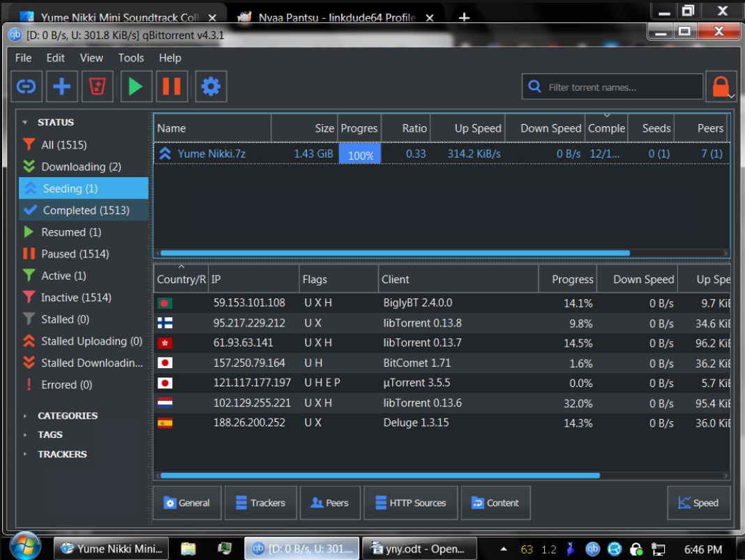Viewport: 745px width, 560px height.
Task: Select the Downloading (2) filter
Action: point(84,167)
